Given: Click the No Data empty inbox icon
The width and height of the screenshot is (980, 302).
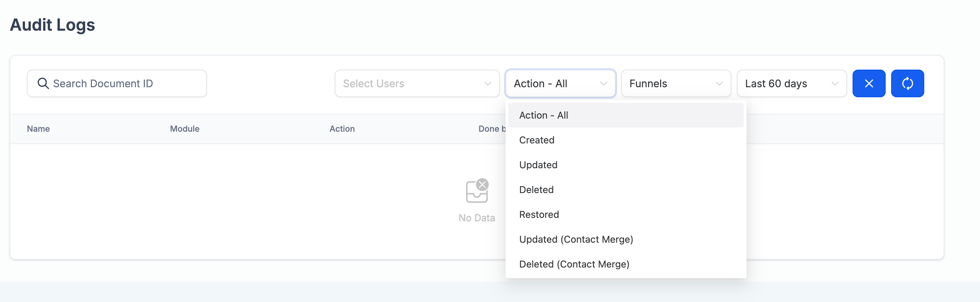Looking at the screenshot, I should 477,191.
